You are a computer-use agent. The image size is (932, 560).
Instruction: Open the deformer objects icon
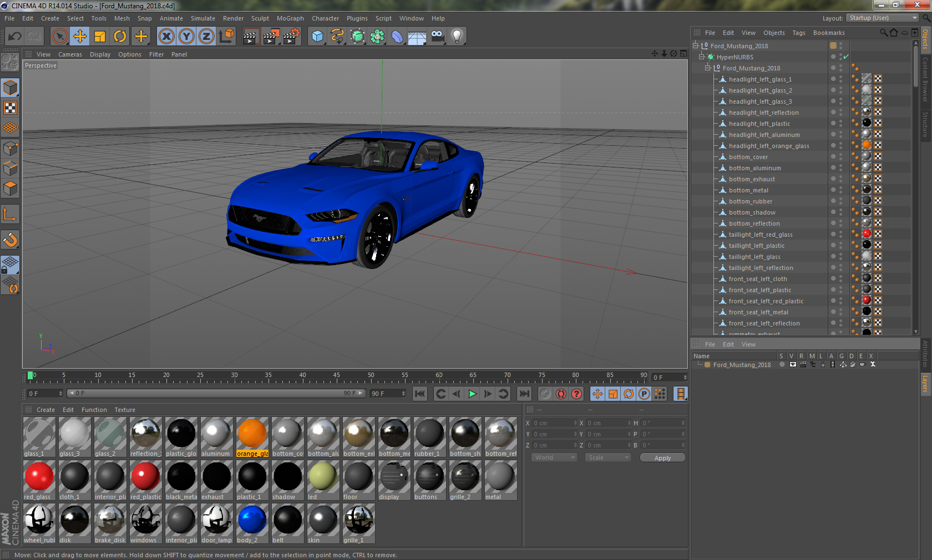pyautogui.click(x=397, y=37)
